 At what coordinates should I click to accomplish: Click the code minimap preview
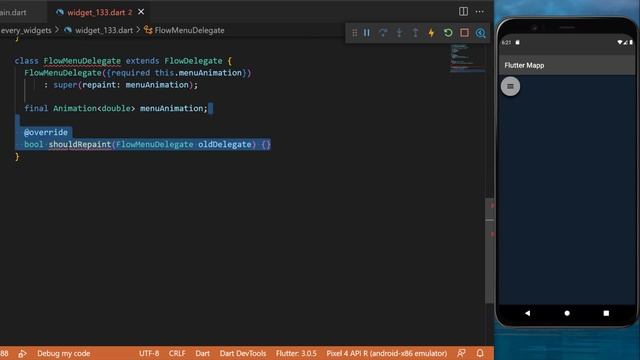[467, 58]
